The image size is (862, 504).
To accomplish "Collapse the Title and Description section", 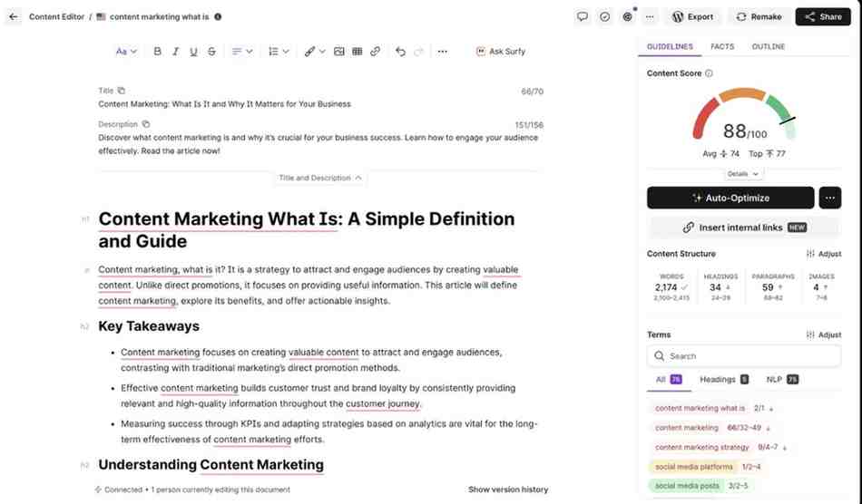I will click(320, 178).
